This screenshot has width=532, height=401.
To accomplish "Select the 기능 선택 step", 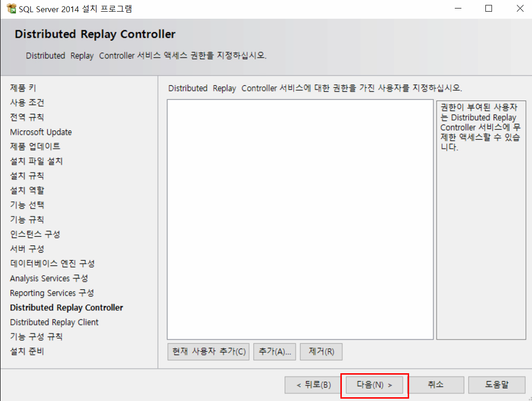I will point(27,205).
